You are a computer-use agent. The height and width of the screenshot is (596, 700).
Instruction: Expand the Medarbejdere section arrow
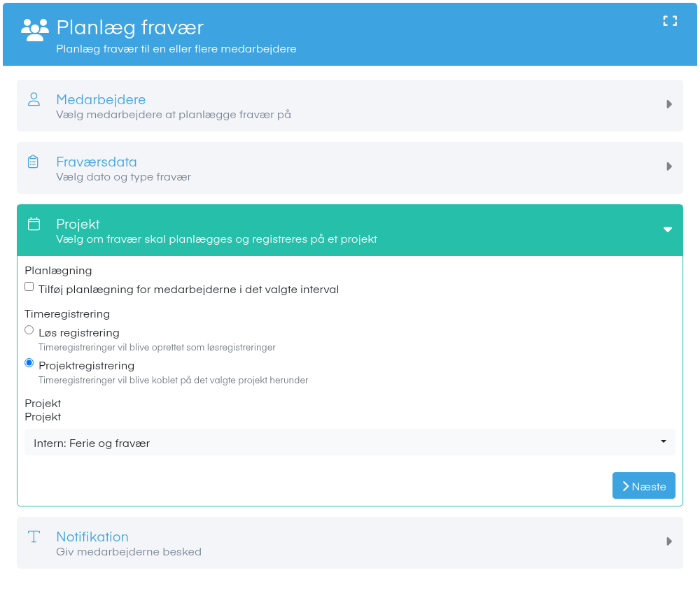pyautogui.click(x=668, y=104)
